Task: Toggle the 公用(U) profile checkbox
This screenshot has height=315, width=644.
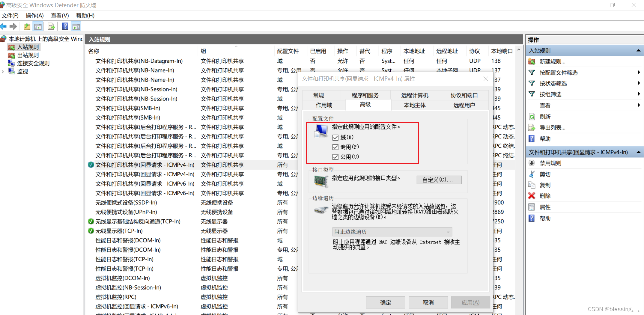Action: [335, 156]
